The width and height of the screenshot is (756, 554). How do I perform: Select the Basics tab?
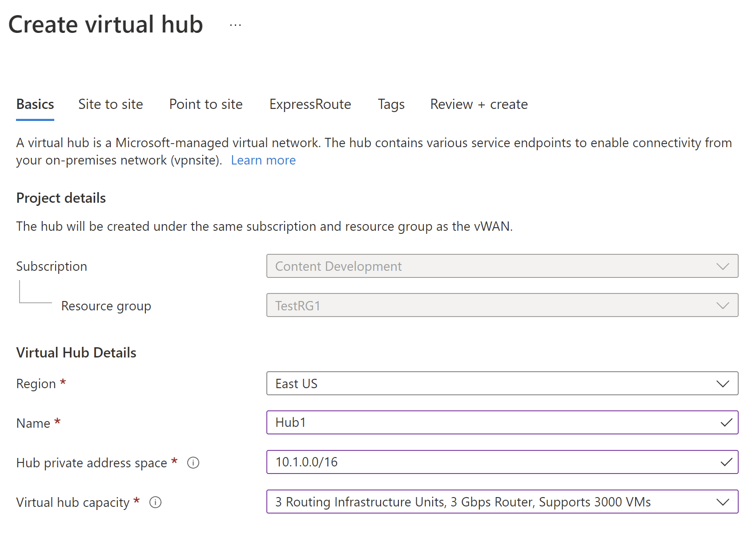pos(35,104)
